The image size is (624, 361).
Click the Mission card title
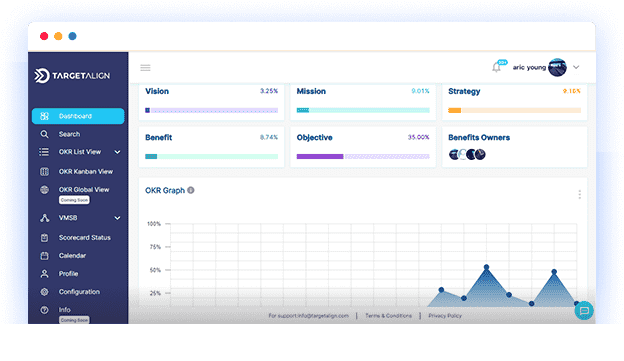click(x=311, y=91)
